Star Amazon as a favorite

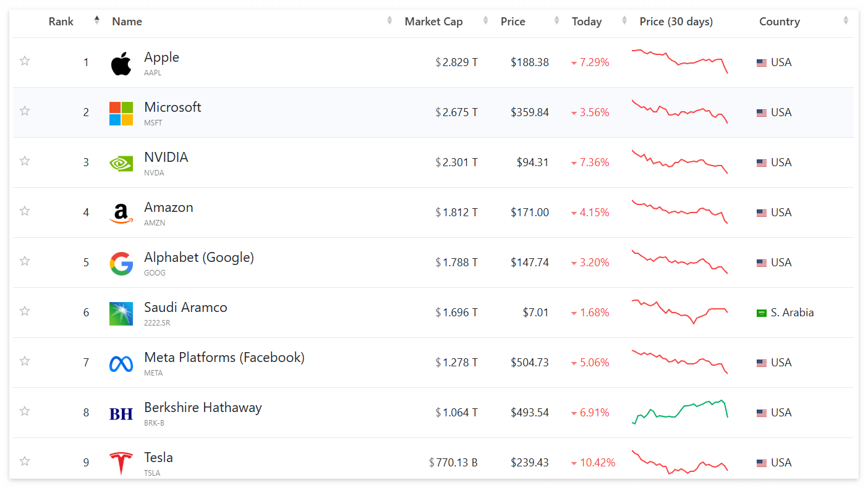point(25,211)
